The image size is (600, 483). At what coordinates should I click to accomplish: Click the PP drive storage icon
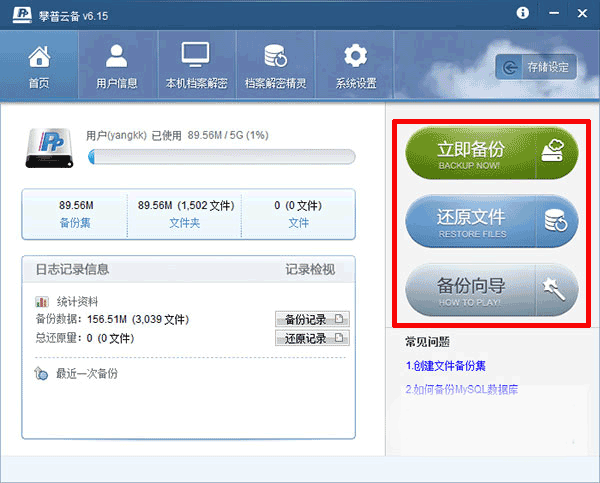[x=49, y=148]
